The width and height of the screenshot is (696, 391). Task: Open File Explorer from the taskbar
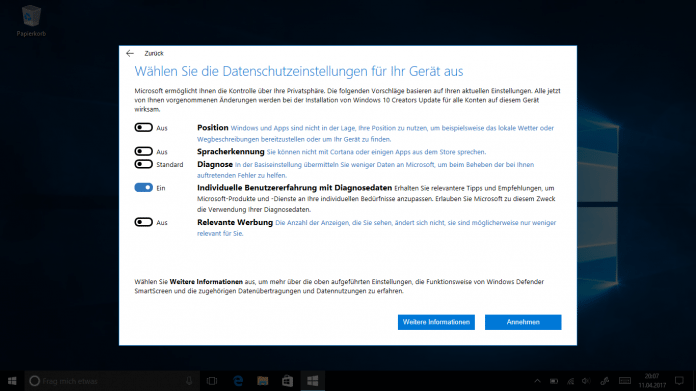(263, 381)
